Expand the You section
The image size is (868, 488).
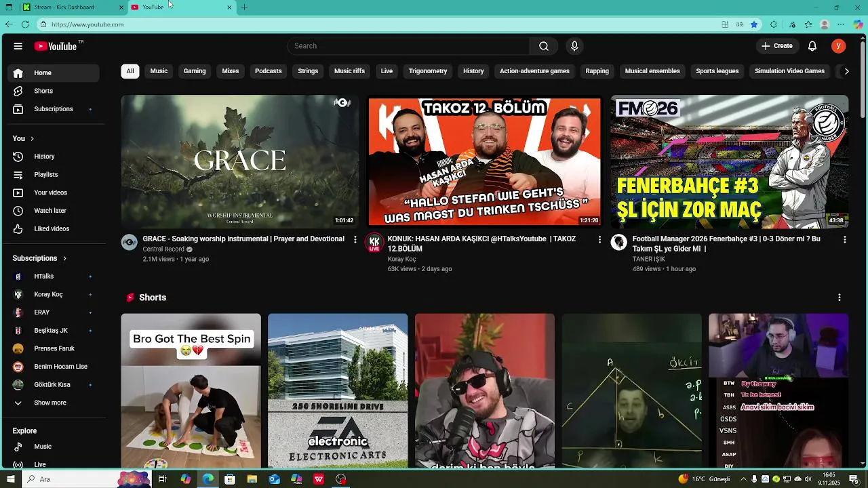click(23, 138)
